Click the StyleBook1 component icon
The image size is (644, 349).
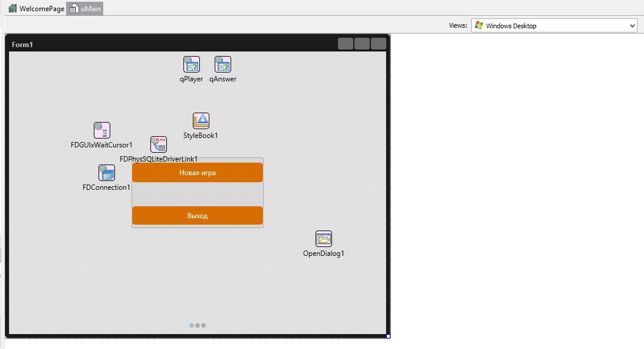[x=200, y=120]
